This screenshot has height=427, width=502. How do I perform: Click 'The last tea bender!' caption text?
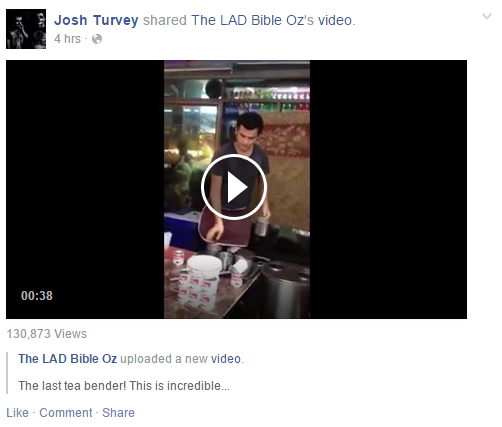[72, 386]
